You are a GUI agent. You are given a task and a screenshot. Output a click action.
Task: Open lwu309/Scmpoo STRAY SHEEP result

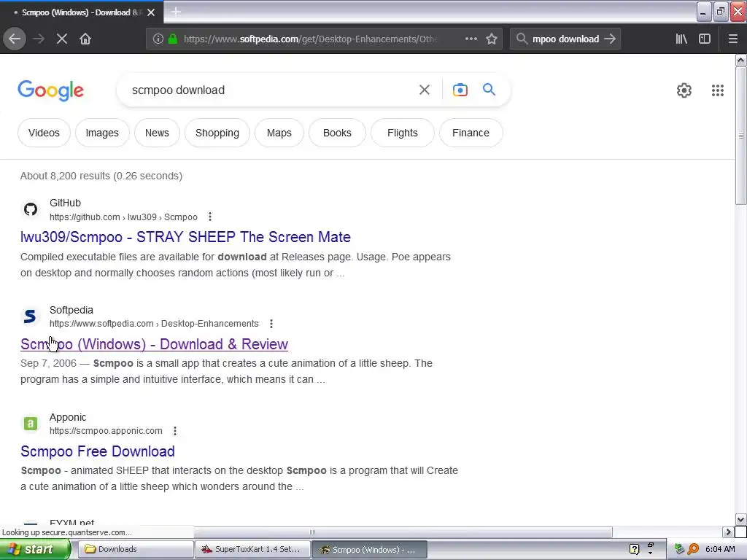click(185, 237)
